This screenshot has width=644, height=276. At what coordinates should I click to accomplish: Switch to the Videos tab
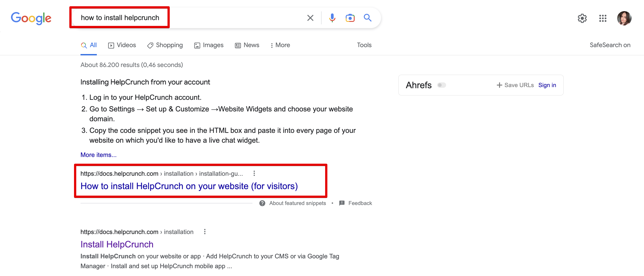tap(122, 45)
